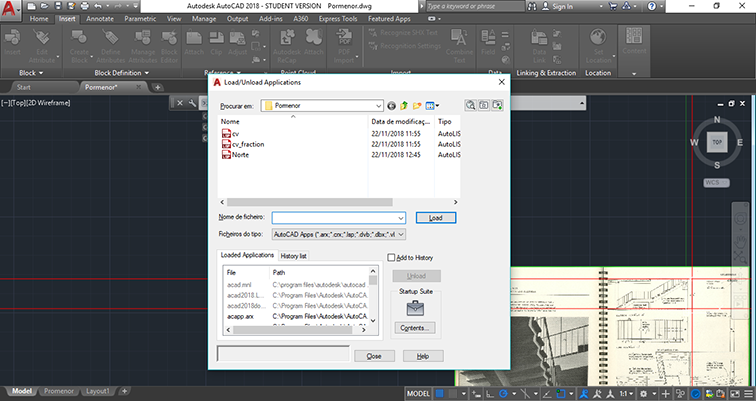756x401 pixels.
Task: Open the Startup Suite briefcase icon
Action: coord(415,308)
